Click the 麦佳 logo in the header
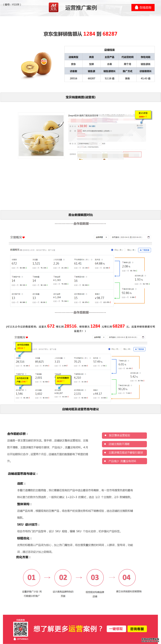Viewport: 161px width, 644px height. pyautogui.click(x=53, y=8)
